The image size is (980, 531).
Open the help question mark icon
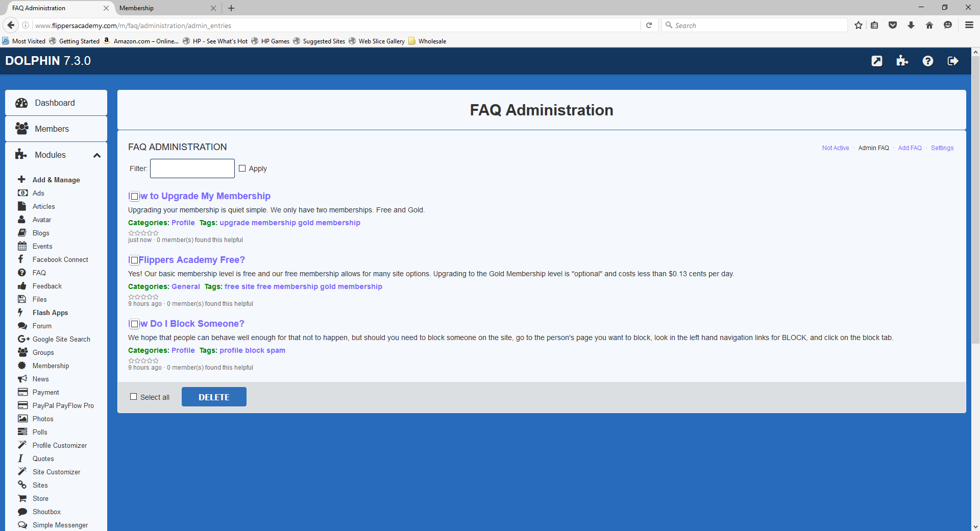[x=927, y=61]
